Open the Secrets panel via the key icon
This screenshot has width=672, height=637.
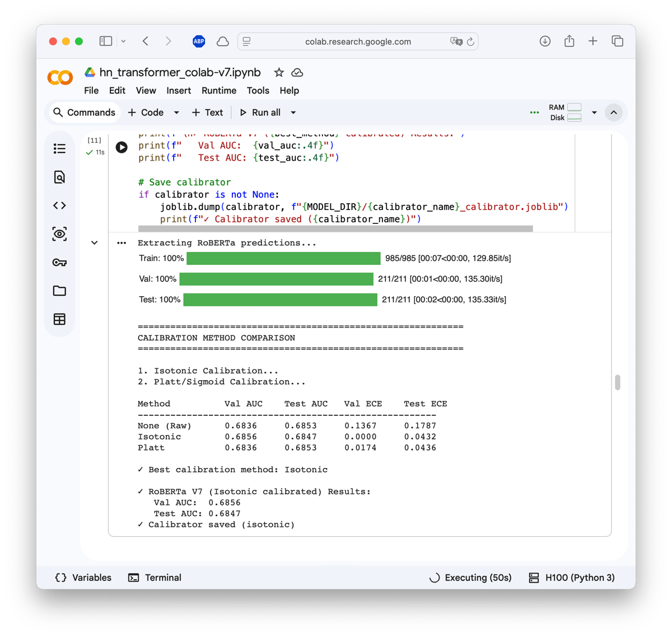click(x=59, y=262)
